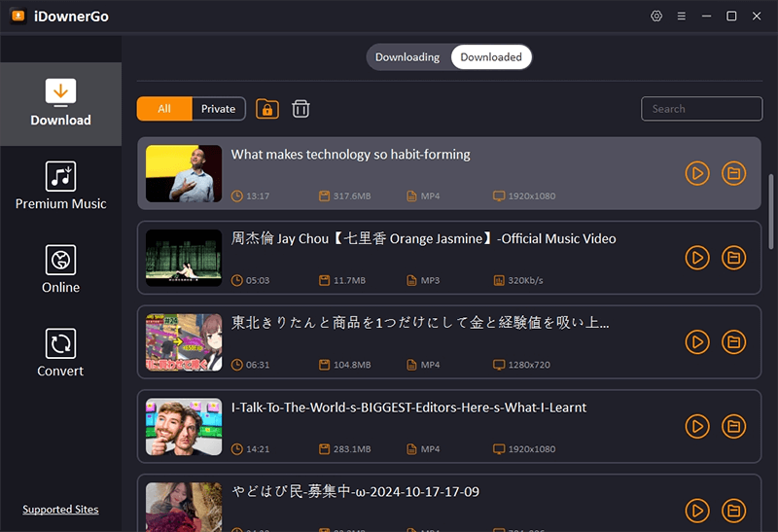Go to the Convert section
Viewport: 778px width, 532px height.
click(x=60, y=354)
